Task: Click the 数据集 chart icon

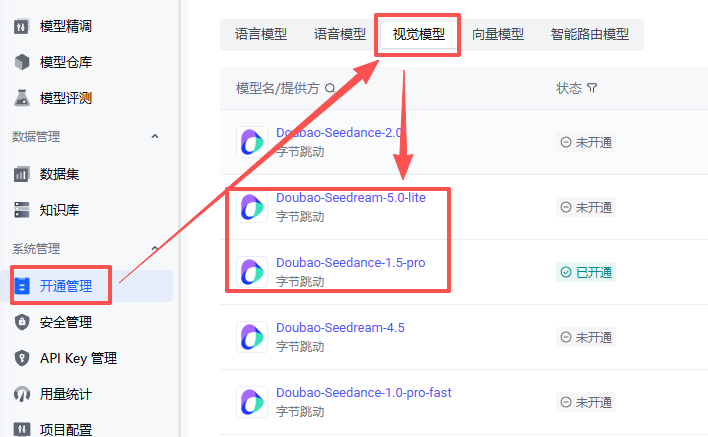Action: [x=22, y=174]
